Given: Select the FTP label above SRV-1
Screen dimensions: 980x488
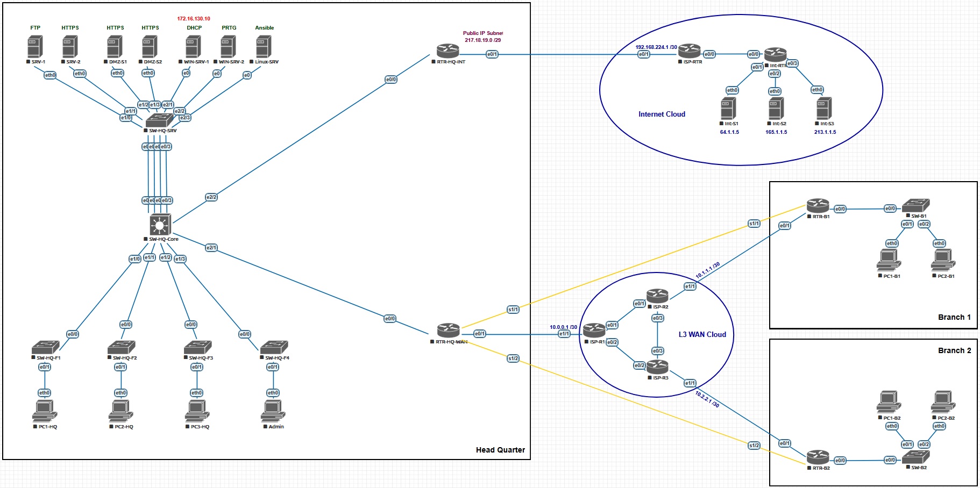Looking at the screenshot, I should pyautogui.click(x=35, y=28).
